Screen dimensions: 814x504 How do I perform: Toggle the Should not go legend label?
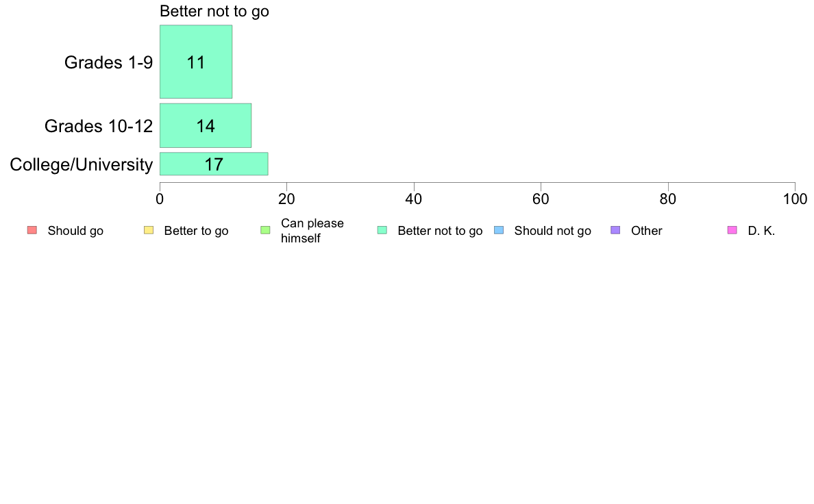(552, 231)
